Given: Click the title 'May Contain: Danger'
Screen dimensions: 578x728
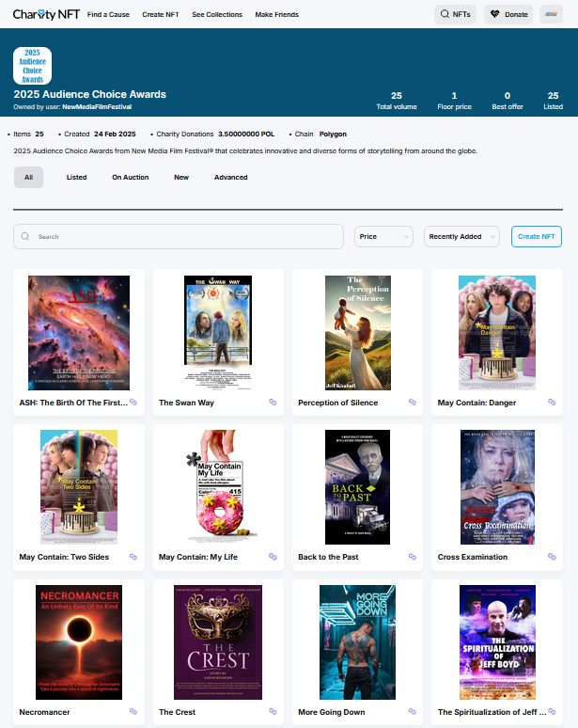Looking at the screenshot, I should 476,403.
